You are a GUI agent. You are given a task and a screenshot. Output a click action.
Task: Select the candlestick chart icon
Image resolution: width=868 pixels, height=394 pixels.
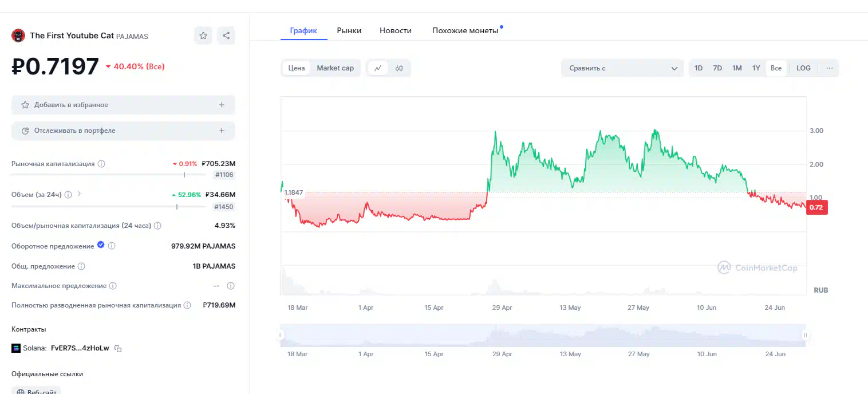coord(399,68)
